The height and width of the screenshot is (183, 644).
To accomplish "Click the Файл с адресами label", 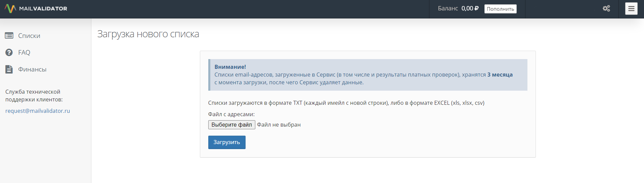I will click(x=231, y=114).
